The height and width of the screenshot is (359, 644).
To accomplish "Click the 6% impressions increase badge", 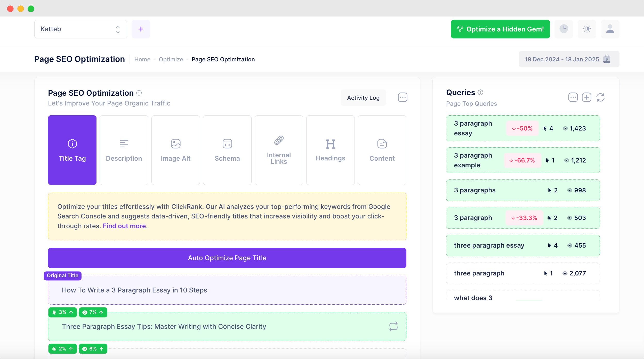I will (93, 349).
